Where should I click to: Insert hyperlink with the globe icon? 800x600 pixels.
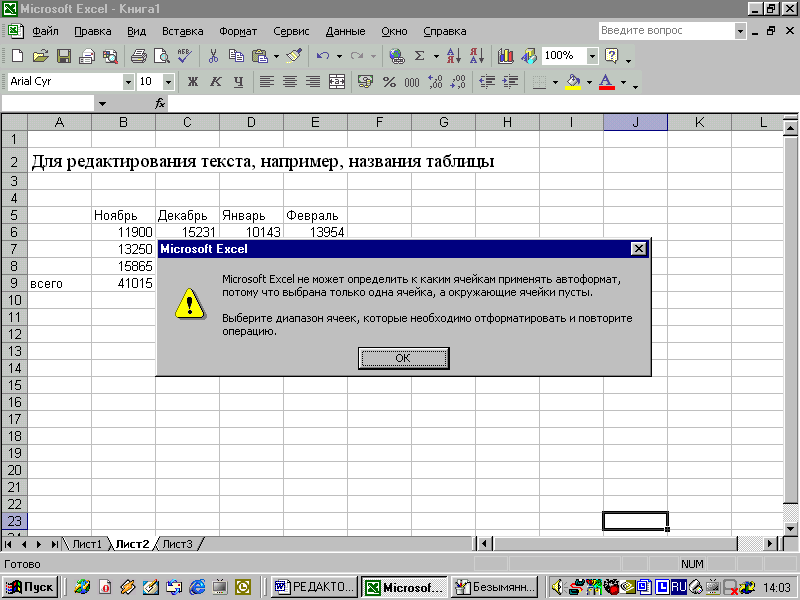(396, 55)
